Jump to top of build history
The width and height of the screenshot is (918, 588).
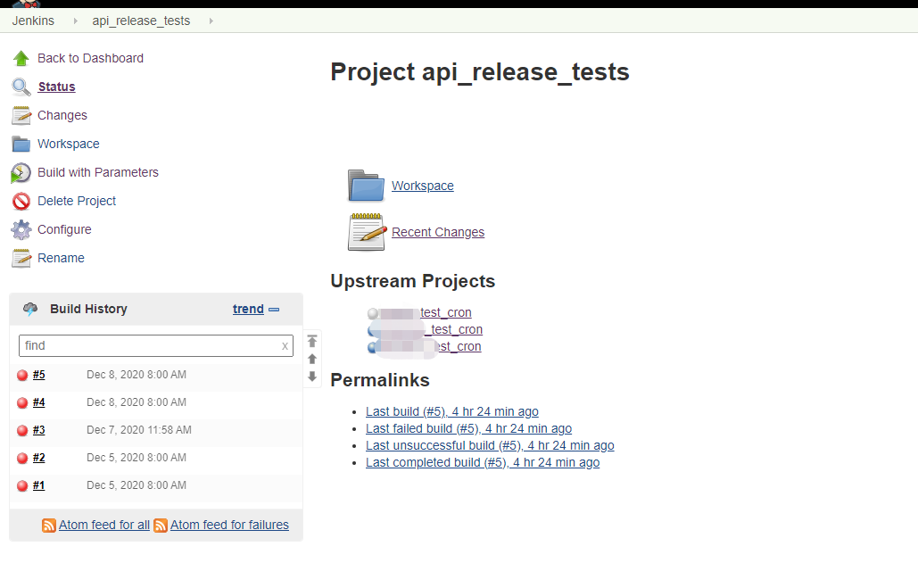(312, 341)
